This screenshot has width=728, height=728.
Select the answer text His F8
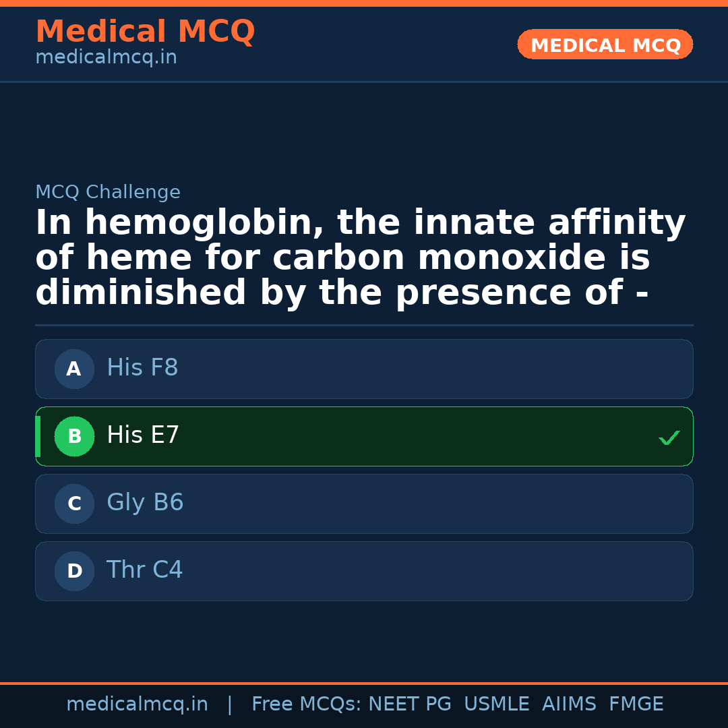[142, 368]
